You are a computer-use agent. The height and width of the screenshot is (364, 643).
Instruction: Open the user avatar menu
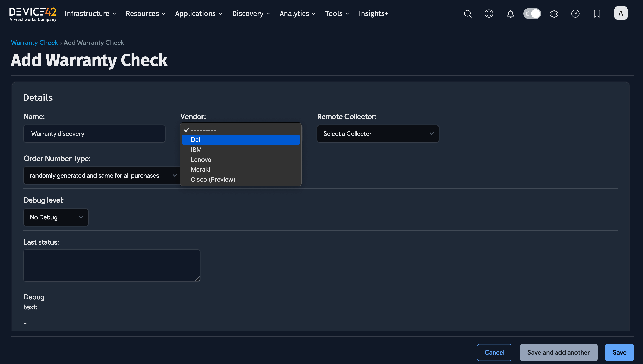(x=620, y=13)
